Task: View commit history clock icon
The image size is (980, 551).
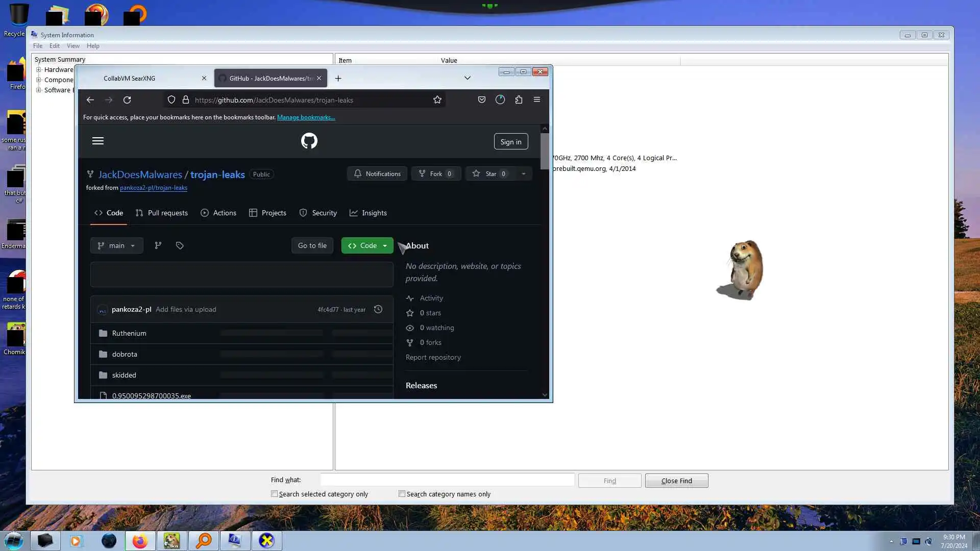Action: click(378, 310)
